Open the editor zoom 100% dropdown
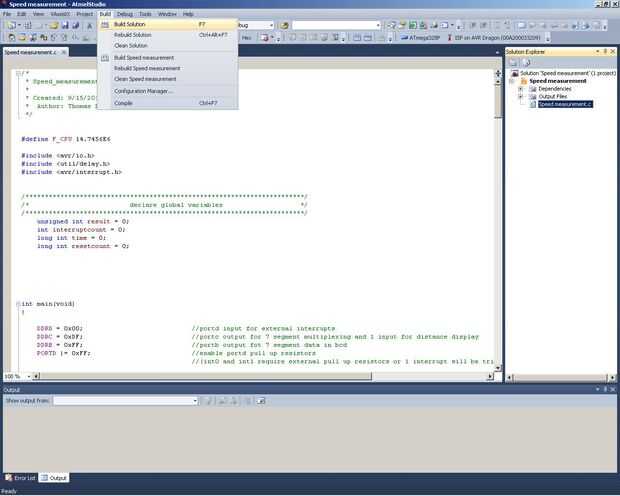620x496 pixels. point(28,377)
